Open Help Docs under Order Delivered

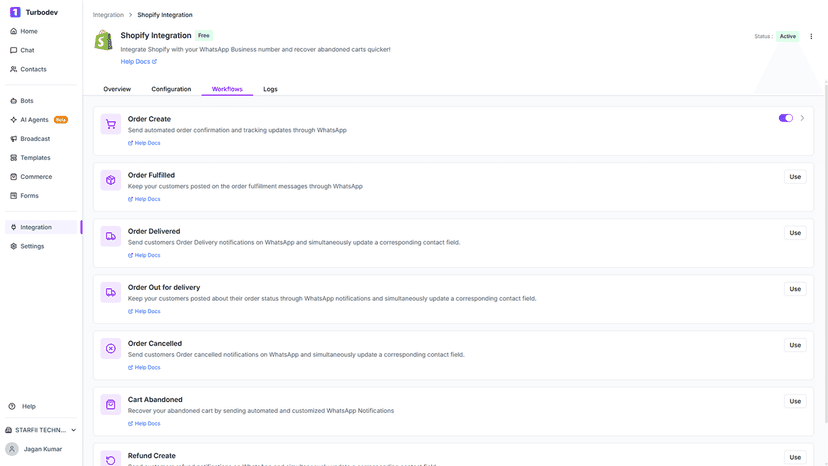pos(144,255)
